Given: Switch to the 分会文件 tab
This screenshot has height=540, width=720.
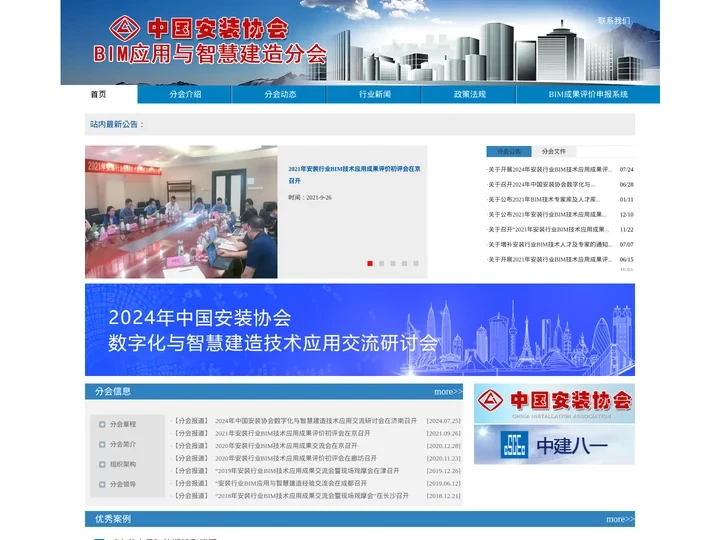Looking at the screenshot, I should tap(553, 151).
